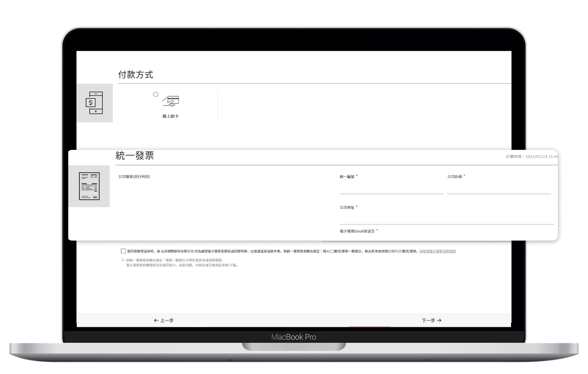Click the 付款方式 section heading
The image size is (588, 374).
(x=135, y=75)
